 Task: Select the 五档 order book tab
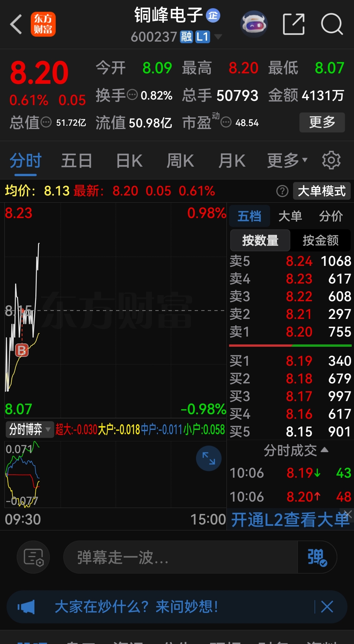tap(249, 216)
